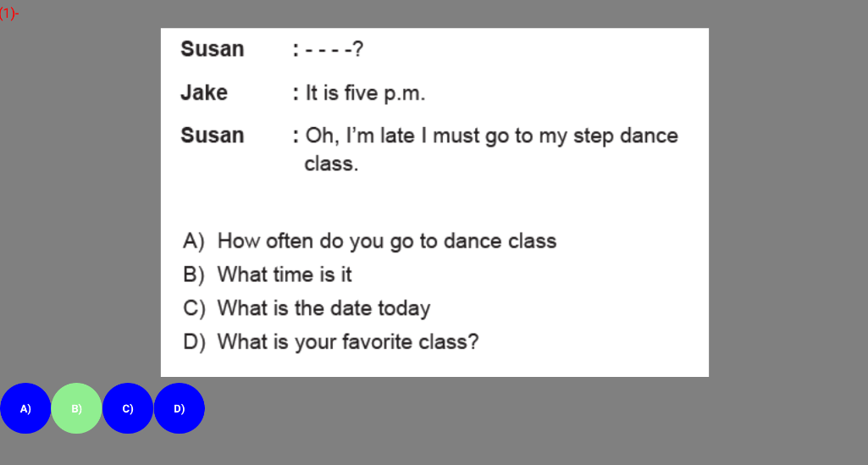Click option text "What is your favorite class?"
The width and height of the screenshot is (868, 465).
click(x=348, y=342)
